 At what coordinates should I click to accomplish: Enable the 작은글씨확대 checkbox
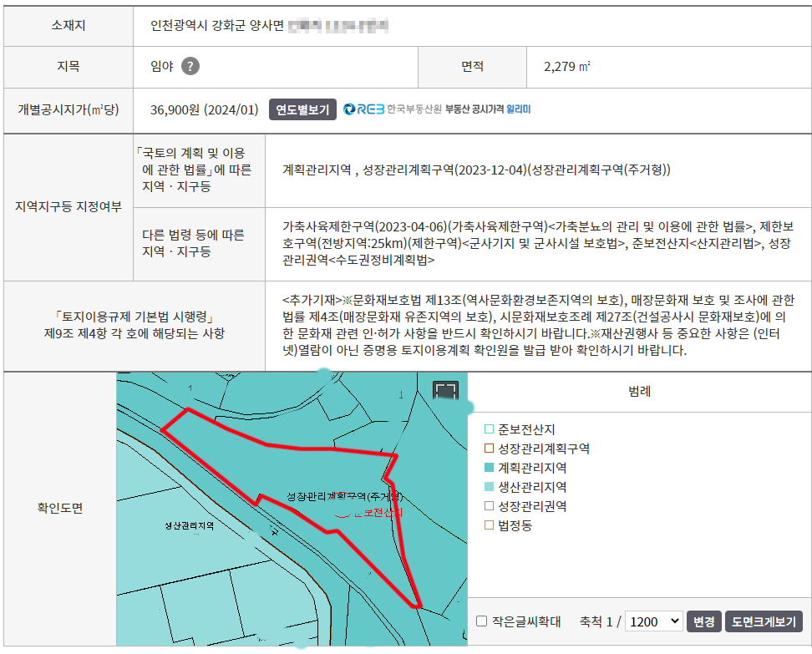point(481,621)
